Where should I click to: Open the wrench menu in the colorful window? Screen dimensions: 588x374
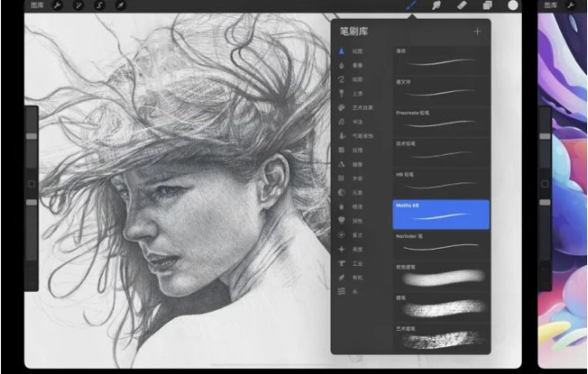[571, 5]
